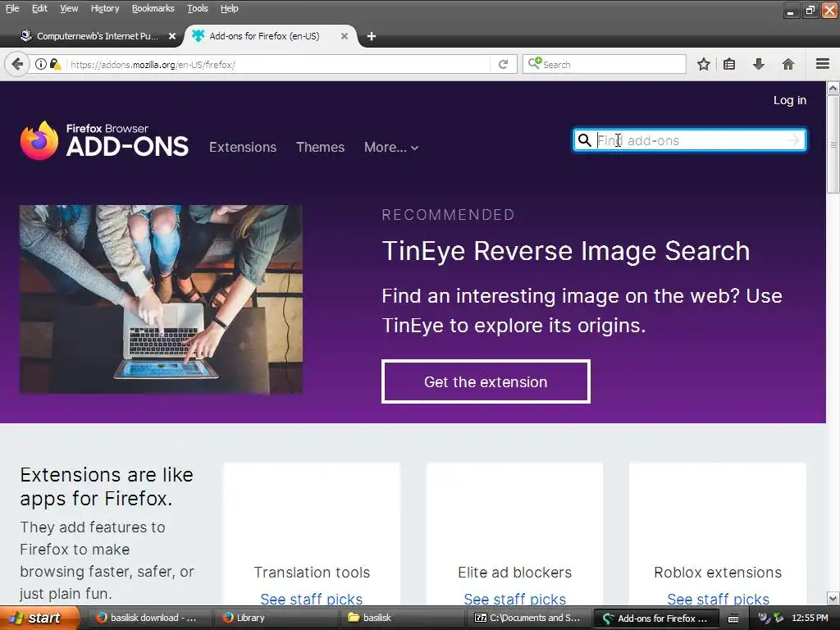Bookmark this page with the star icon
Viewport: 840px width, 630px height.
point(703,64)
